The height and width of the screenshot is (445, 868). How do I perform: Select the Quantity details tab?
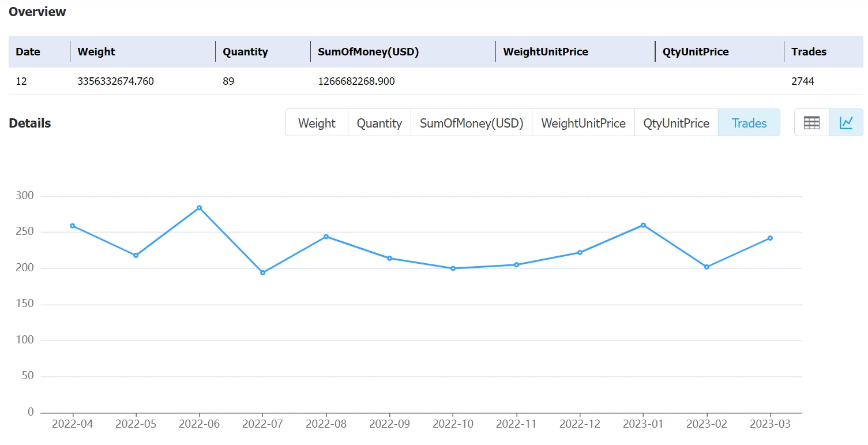pyautogui.click(x=379, y=123)
